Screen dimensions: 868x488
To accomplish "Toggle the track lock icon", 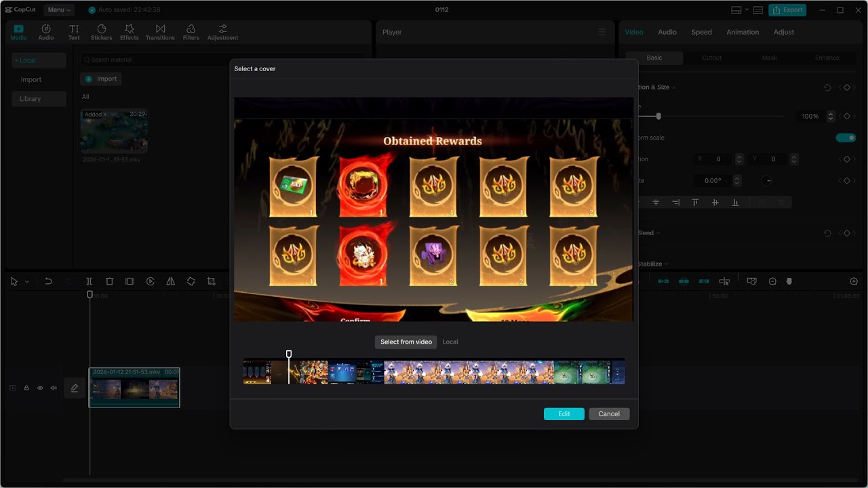I will click(x=26, y=388).
